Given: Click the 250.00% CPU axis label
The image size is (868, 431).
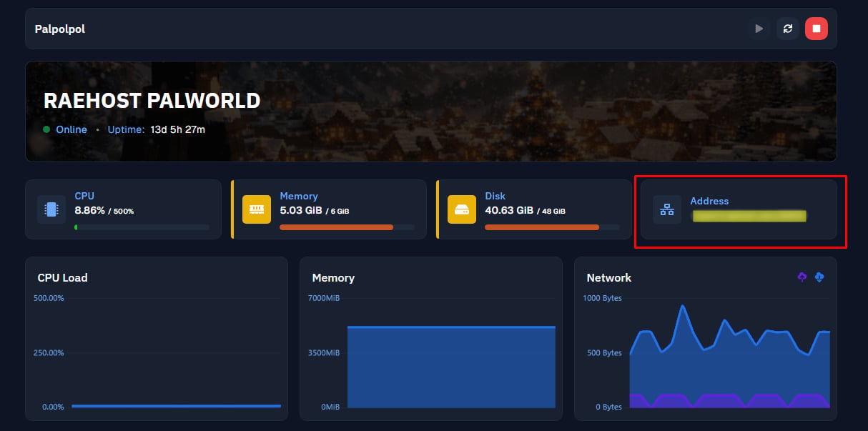Looking at the screenshot, I should point(49,352).
